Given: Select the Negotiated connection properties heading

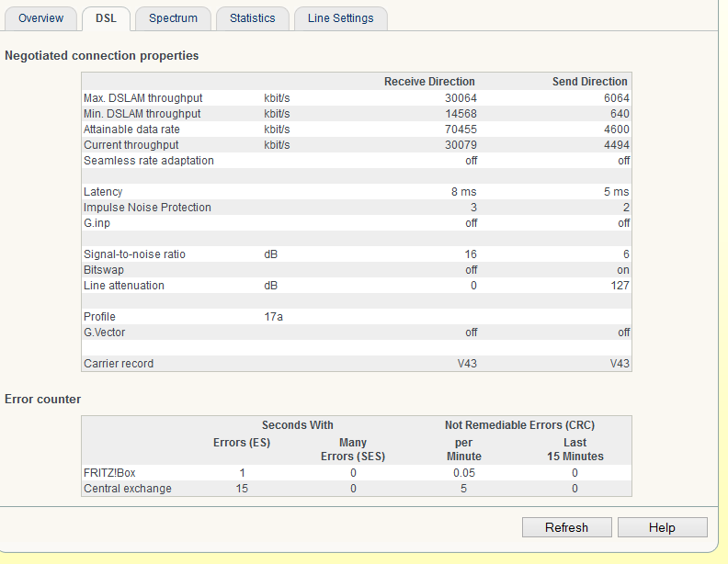Looking at the screenshot, I should click(102, 56).
